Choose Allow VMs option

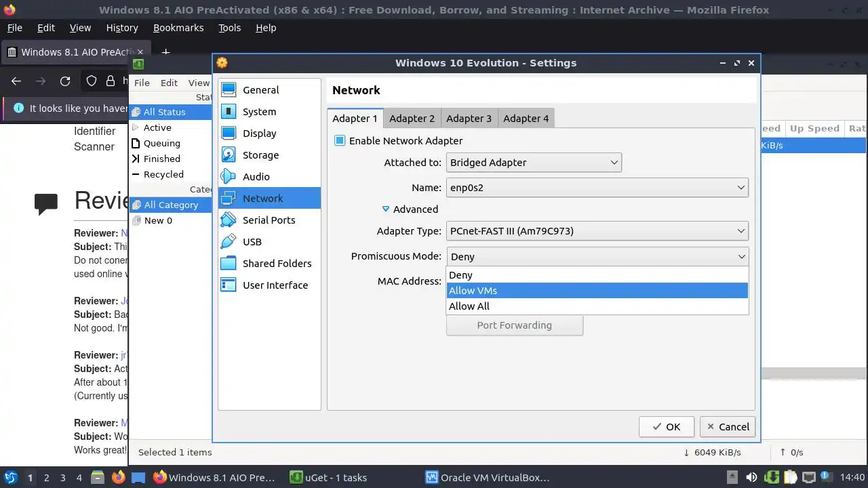(x=597, y=291)
